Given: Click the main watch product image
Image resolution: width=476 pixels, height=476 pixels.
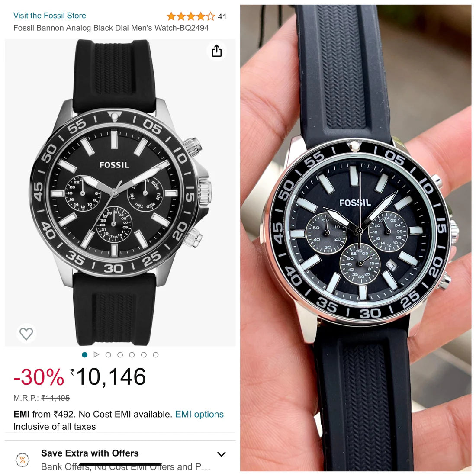Looking at the screenshot, I should point(120,193).
